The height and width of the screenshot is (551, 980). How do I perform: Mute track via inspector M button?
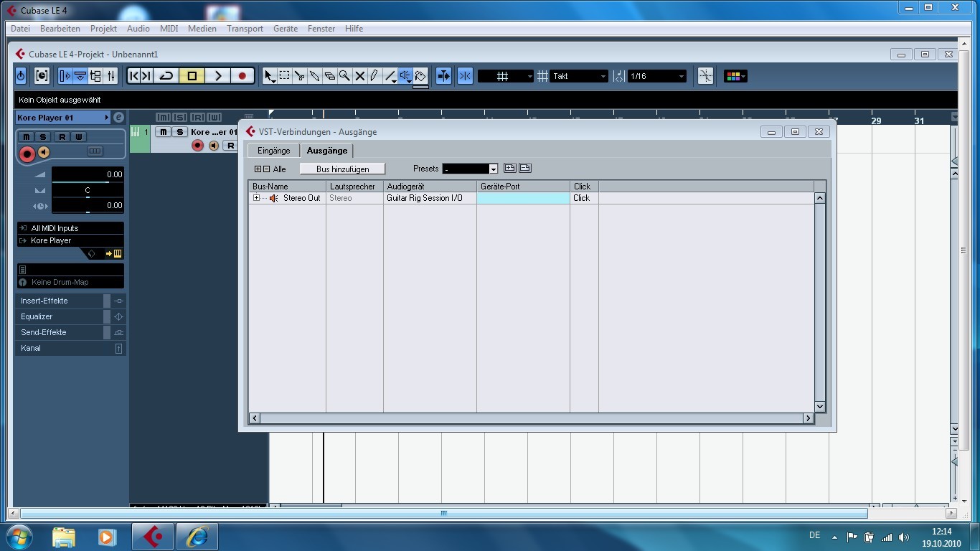pos(27,137)
